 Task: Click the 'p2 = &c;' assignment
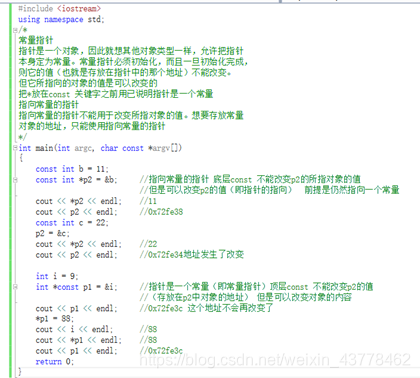tap(53, 233)
